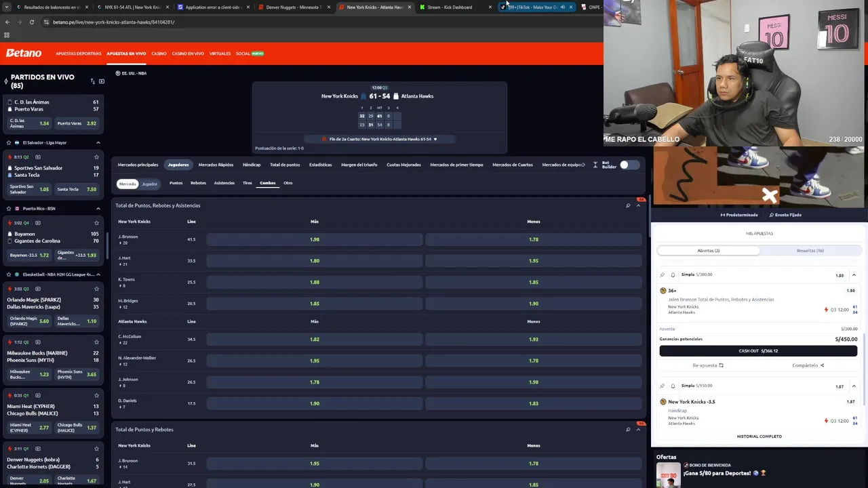Open Historial Completo link
The height and width of the screenshot is (488, 868).
pos(759,436)
